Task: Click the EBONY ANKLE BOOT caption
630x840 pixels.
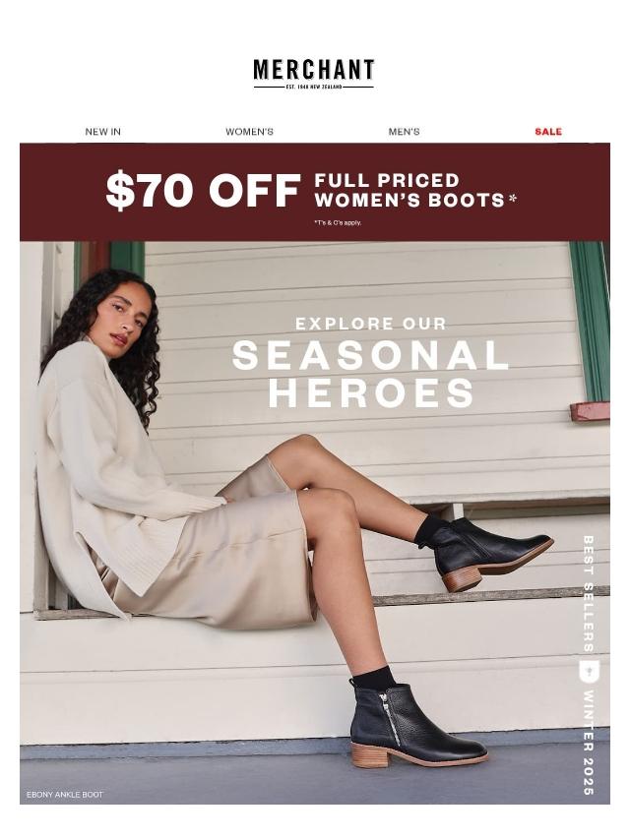Action: click(65, 795)
